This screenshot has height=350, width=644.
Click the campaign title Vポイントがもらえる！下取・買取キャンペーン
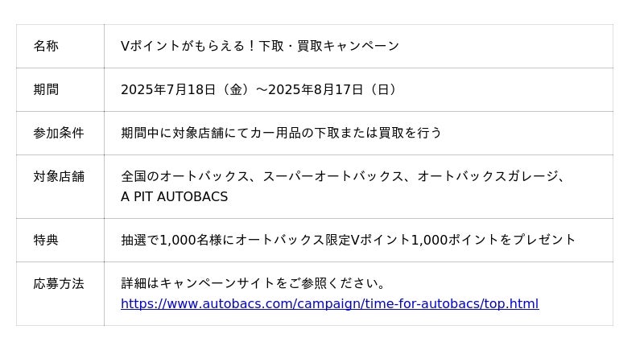point(259,47)
